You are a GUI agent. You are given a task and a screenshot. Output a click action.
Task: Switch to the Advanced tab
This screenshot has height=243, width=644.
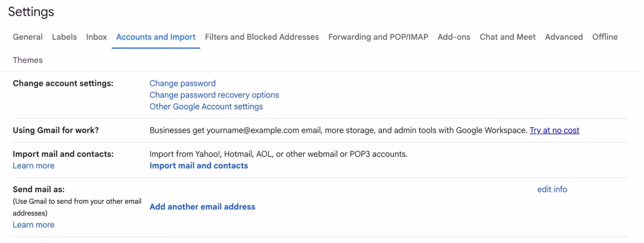[563, 37]
